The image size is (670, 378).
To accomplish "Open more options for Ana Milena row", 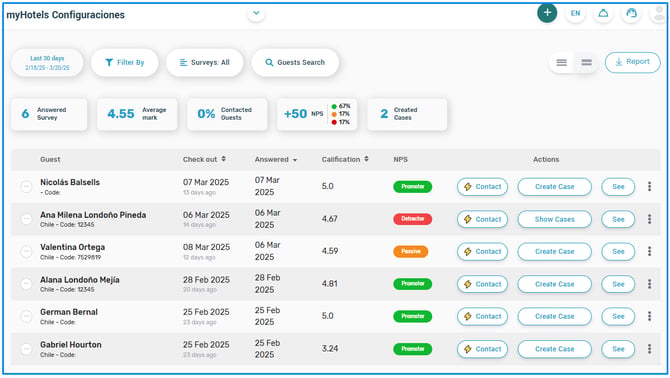I will tap(649, 219).
